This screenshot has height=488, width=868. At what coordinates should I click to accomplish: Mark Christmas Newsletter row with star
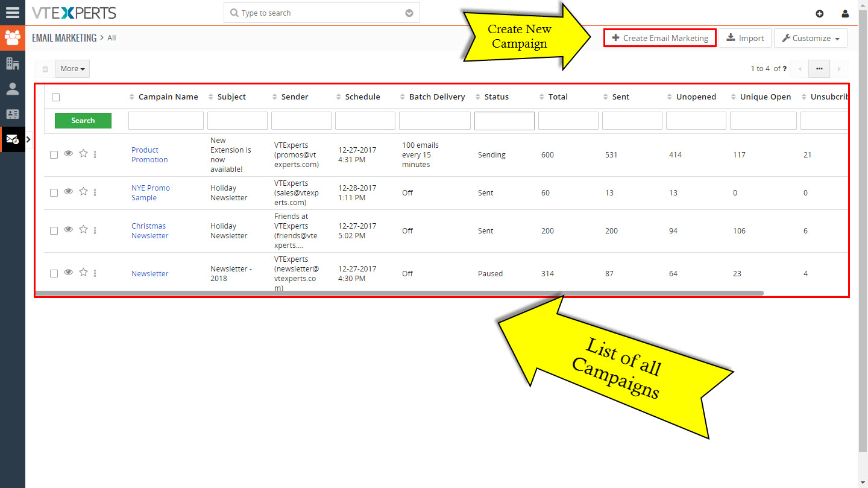point(83,230)
